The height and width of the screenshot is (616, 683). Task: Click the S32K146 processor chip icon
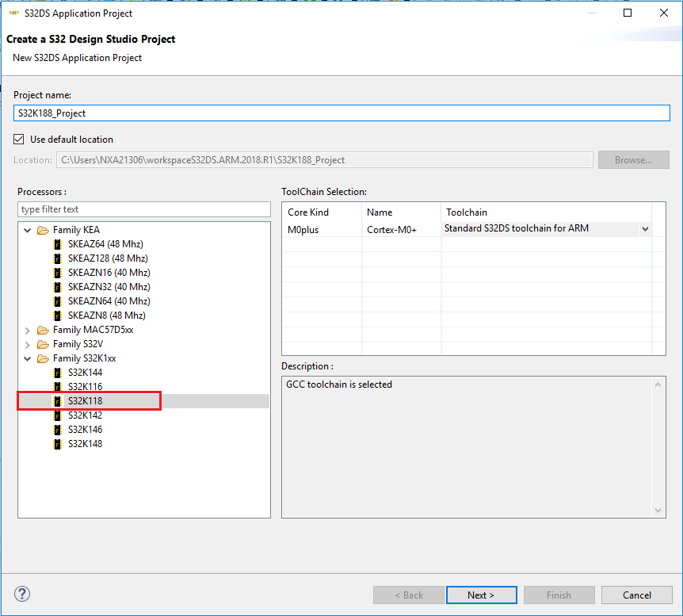[x=58, y=430]
